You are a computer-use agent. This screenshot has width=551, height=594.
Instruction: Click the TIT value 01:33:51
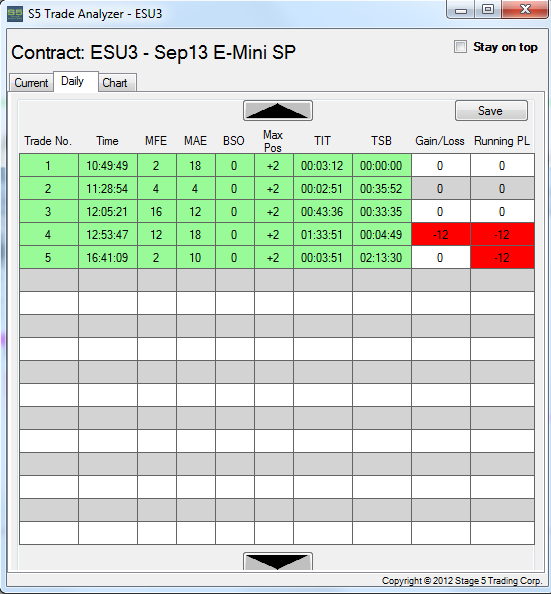(x=323, y=234)
